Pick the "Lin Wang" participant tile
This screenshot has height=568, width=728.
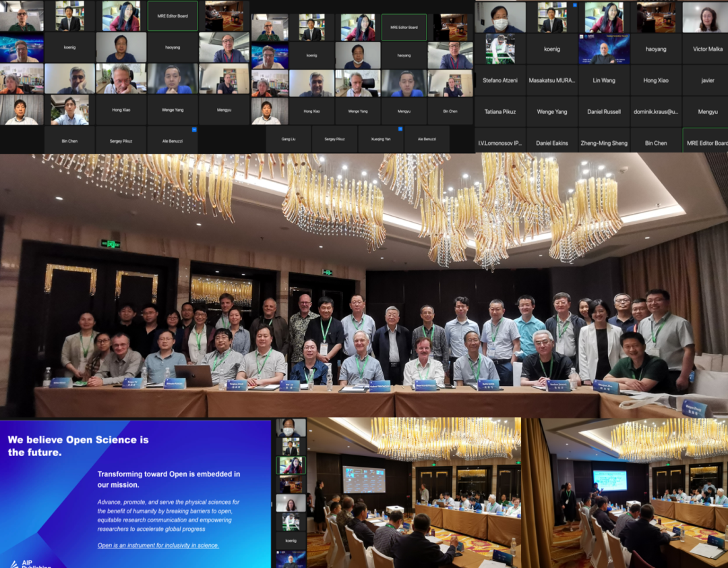click(x=603, y=80)
